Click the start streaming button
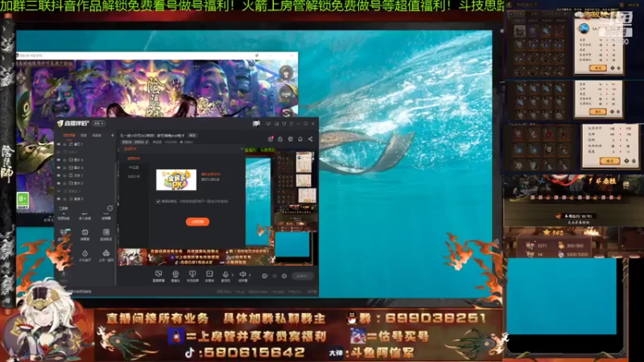The image size is (644, 362). [303, 276]
